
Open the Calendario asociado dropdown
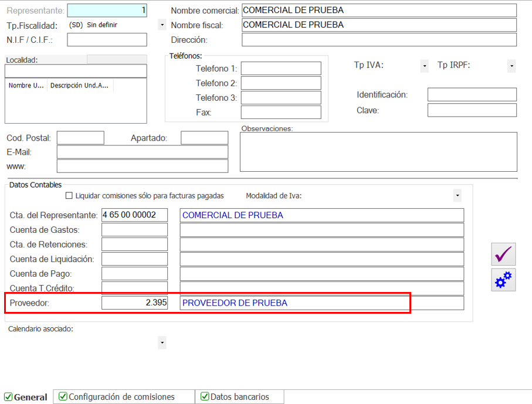point(162,342)
